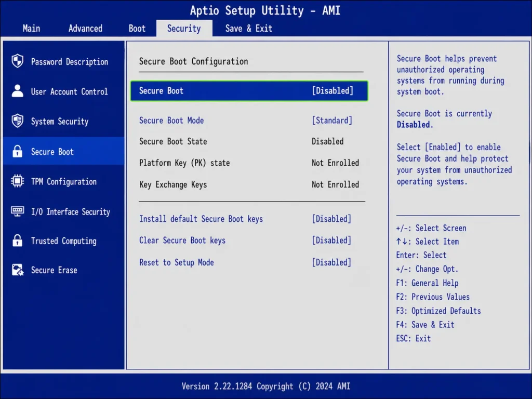Click the I/O Interface Security keyboard icon
Screen dimensions: 532x399
coord(17,211)
